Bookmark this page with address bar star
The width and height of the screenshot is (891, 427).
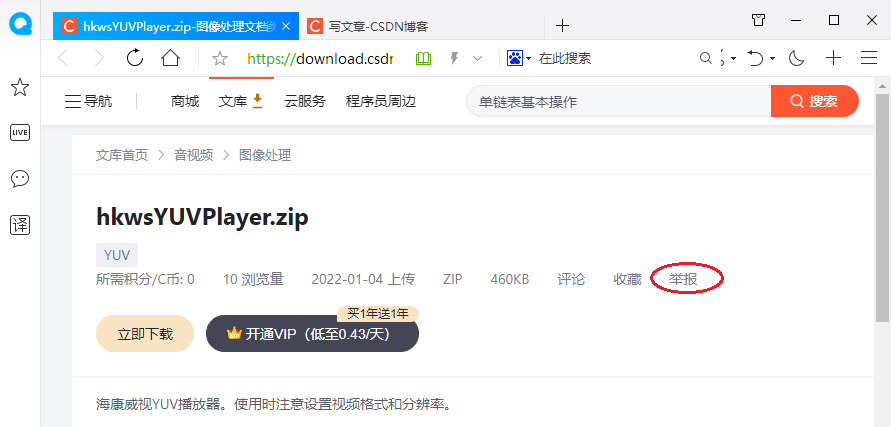pyautogui.click(x=220, y=58)
